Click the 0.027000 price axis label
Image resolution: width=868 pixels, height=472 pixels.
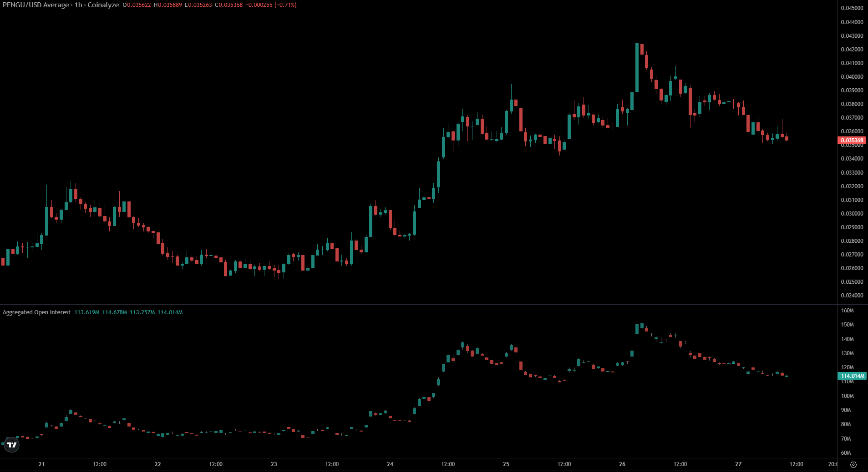click(x=852, y=255)
